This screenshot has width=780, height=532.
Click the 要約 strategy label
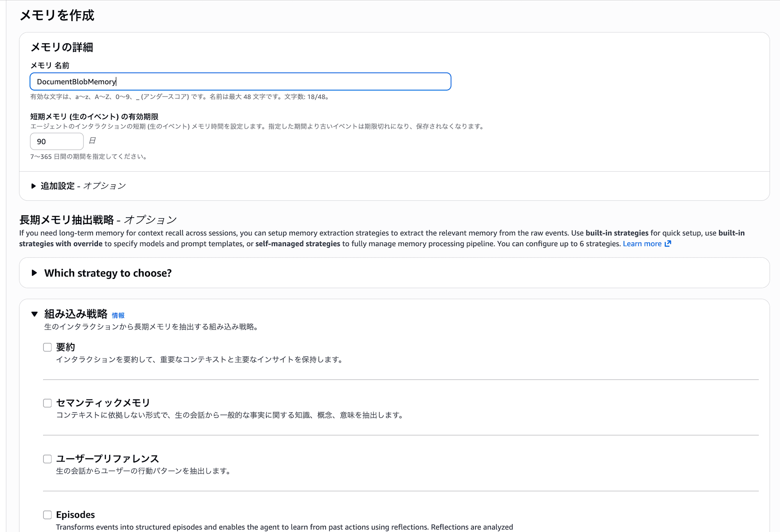66,347
